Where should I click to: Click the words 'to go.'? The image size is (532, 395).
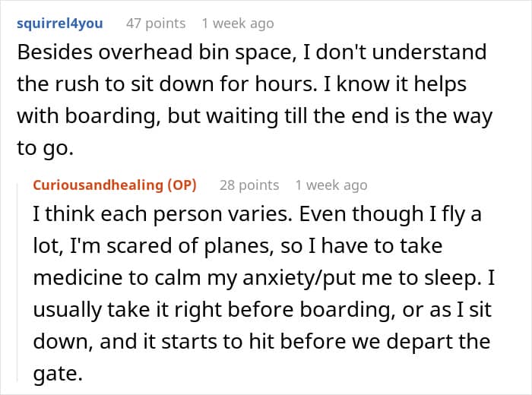coord(45,149)
